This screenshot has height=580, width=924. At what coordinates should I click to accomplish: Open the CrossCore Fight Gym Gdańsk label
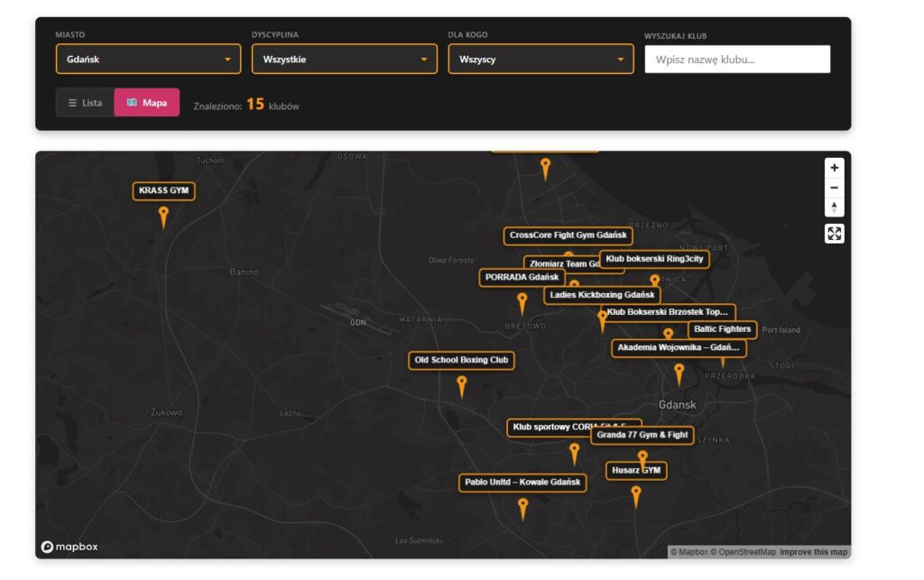tap(568, 235)
